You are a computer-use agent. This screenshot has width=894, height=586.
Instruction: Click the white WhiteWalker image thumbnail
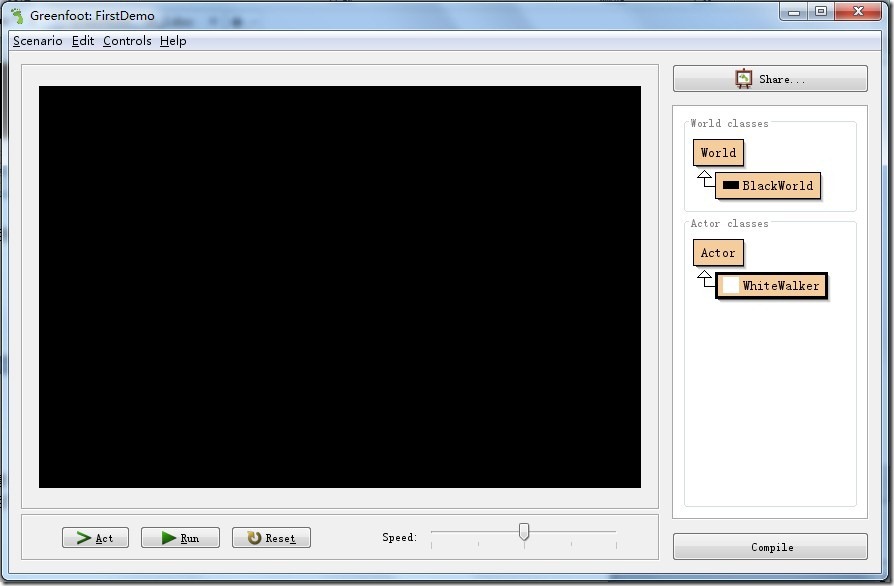pyautogui.click(x=730, y=285)
